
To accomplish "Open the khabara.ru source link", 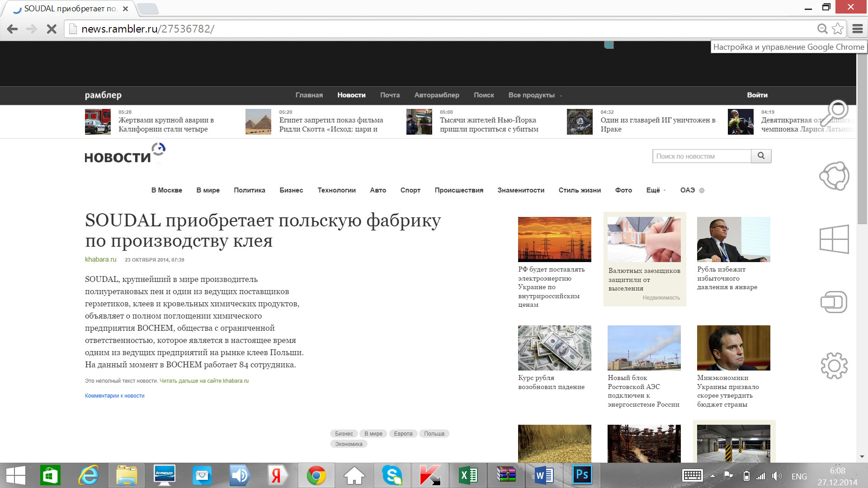I will 100,259.
